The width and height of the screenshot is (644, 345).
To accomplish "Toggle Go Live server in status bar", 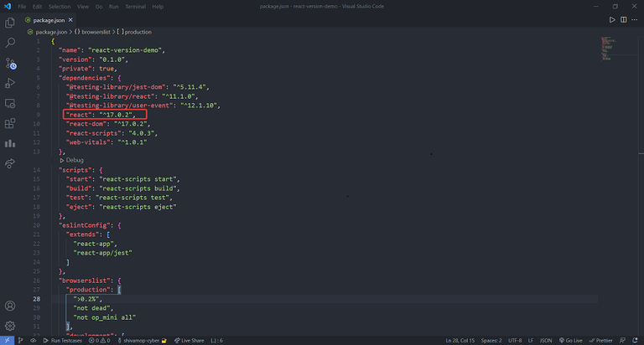I will 573,341.
